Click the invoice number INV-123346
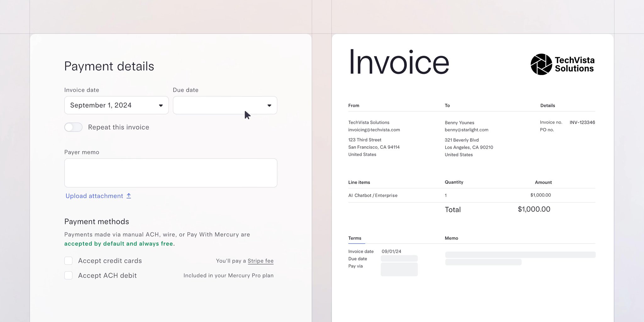 582,122
